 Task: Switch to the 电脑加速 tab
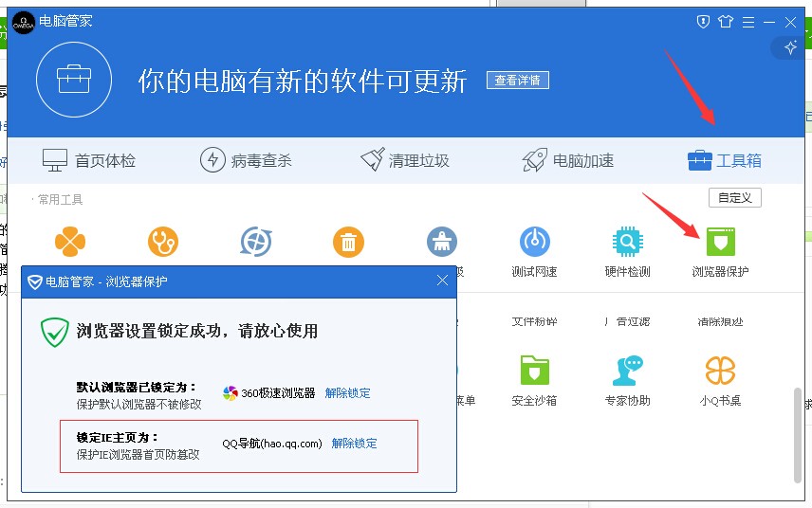(567, 160)
